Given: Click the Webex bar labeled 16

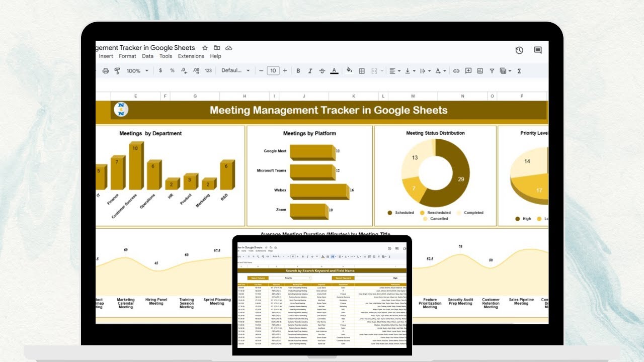Looking at the screenshot, I should coord(319,191).
